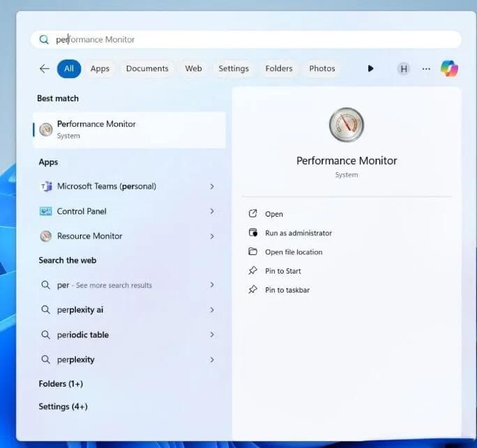477x448 pixels.
Task: Select the All filter tab
Action: [x=69, y=69]
